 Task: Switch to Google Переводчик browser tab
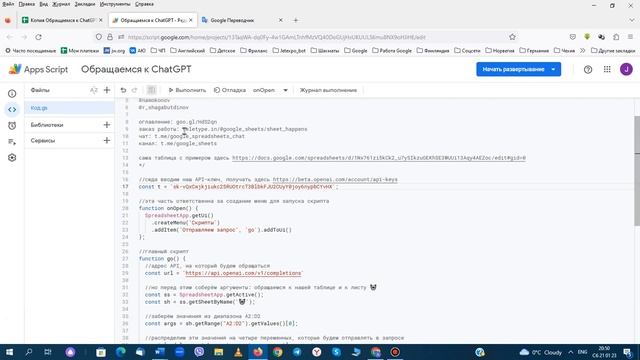[240, 20]
